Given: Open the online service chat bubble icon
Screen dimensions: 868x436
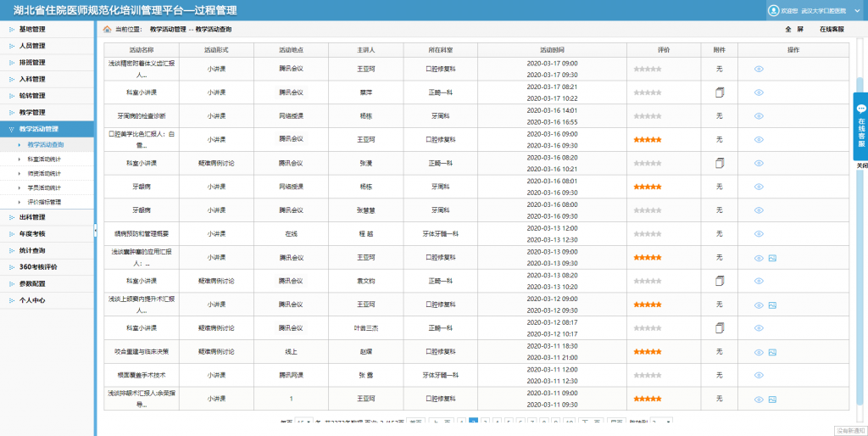Looking at the screenshot, I should [860, 109].
